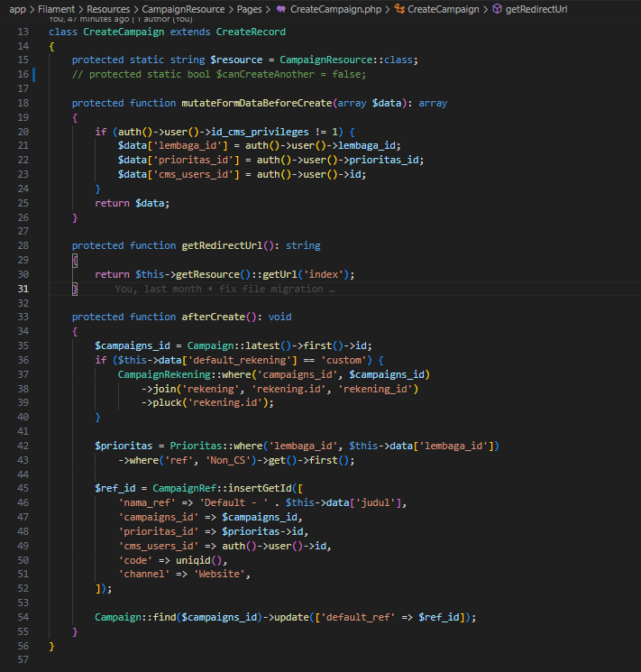Select line number 33 in the gutter
This screenshot has height=672, width=641.
click(23, 317)
